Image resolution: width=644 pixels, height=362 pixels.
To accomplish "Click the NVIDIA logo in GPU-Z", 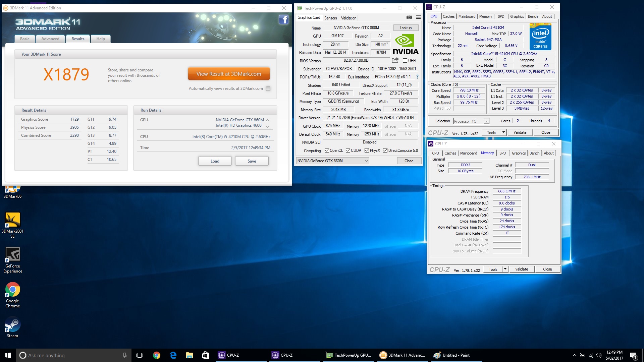I will 406,45.
